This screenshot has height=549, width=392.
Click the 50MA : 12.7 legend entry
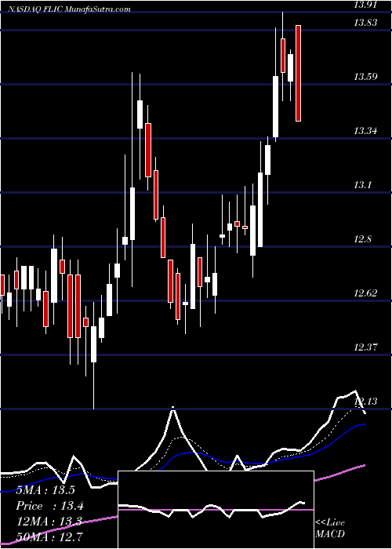pyautogui.click(x=49, y=536)
